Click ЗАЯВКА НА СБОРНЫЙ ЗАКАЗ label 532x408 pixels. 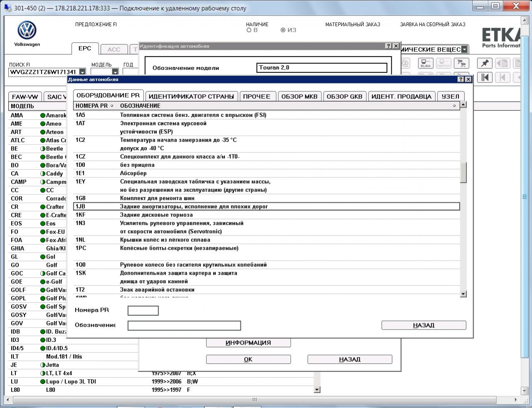pos(433,25)
